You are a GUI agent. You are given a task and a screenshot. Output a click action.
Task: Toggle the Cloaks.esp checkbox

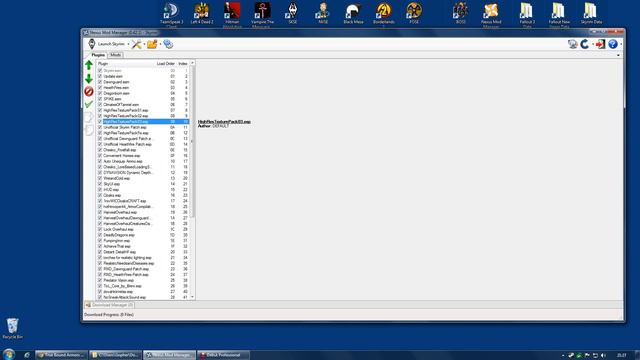[x=100, y=196]
